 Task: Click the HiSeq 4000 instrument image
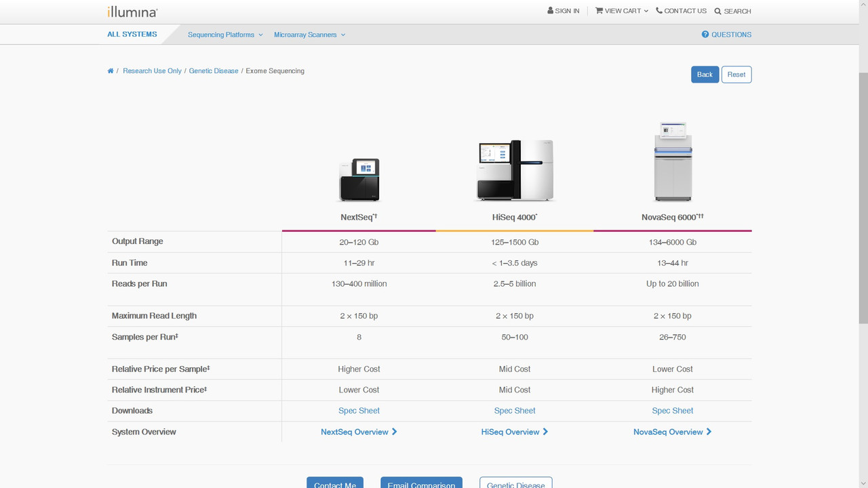point(515,171)
